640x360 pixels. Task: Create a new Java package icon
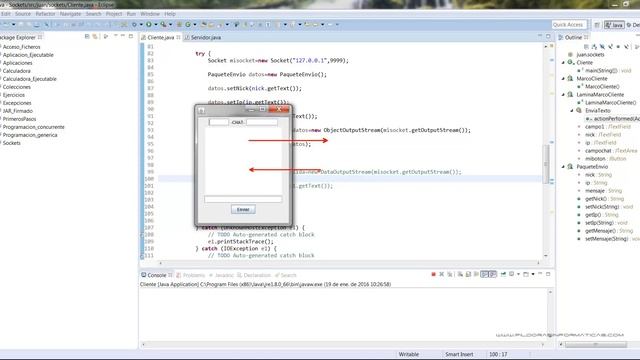179,24
